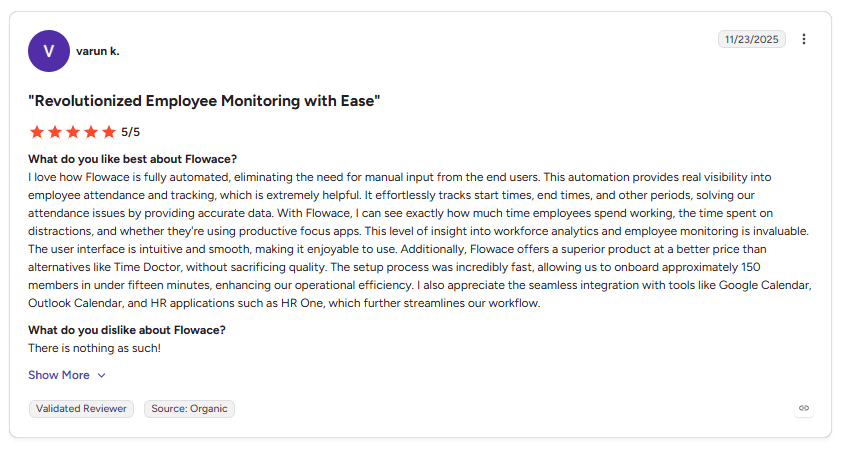Viewport: 844px width, 451px height.
Task: Click the fifth star in the rating
Action: pyautogui.click(x=109, y=132)
